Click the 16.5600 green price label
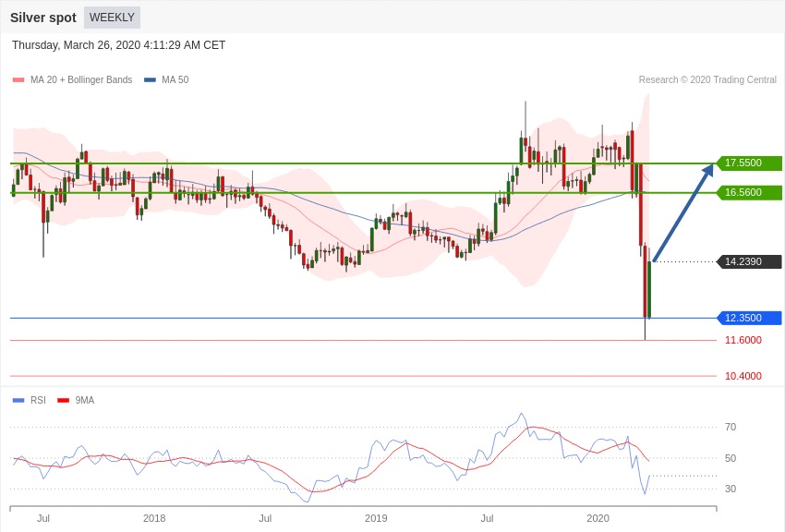The image size is (785, 532). coord(749,193)
